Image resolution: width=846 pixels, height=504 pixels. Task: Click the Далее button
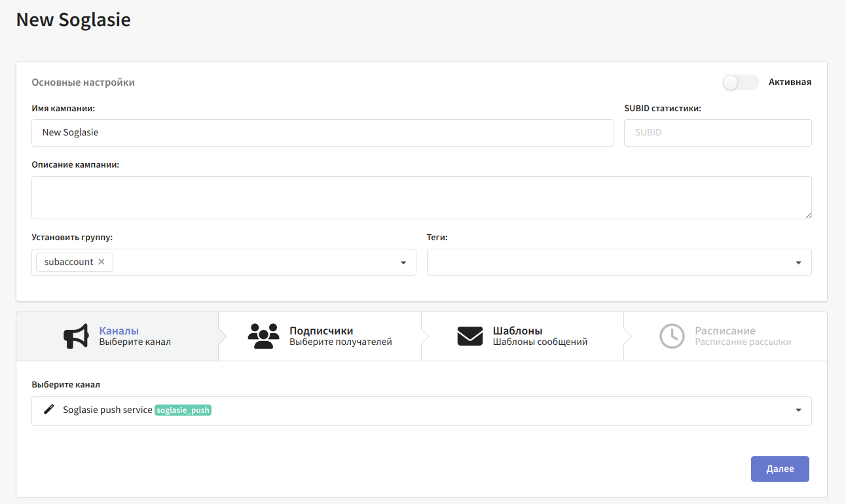point(780,469)
